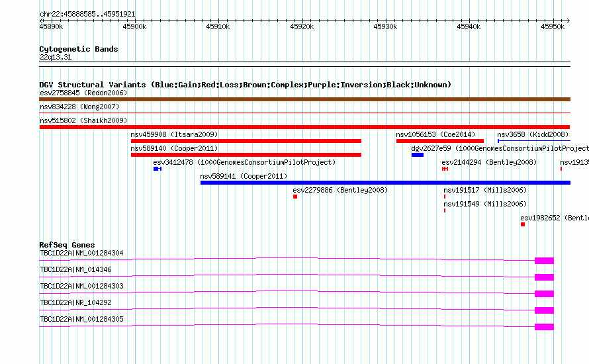
Task: Open the nsv589141 (Cooper2011) label
Action: pyautogui.click(x=244, y=176)
